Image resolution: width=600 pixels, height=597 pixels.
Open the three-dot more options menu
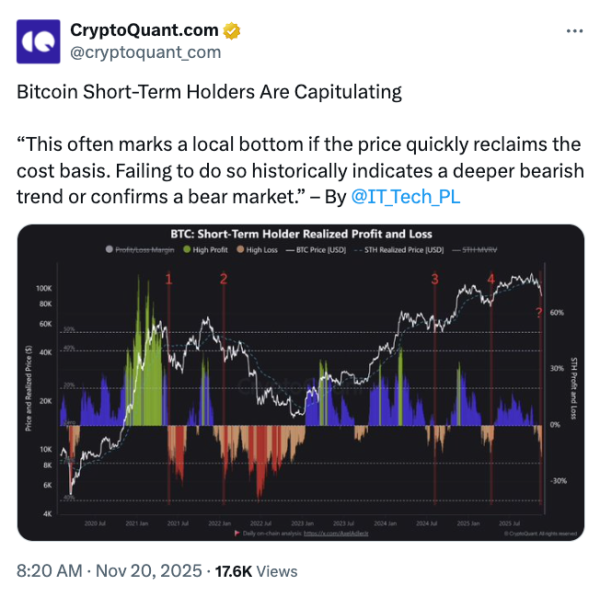(573, 31)
